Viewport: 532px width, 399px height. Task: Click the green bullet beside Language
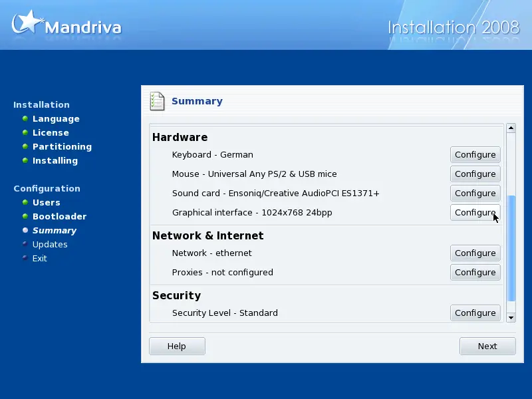click(25, 118)
